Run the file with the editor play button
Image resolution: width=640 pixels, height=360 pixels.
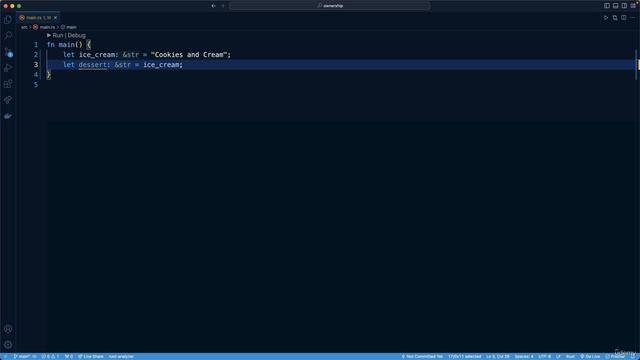point(606,18)
